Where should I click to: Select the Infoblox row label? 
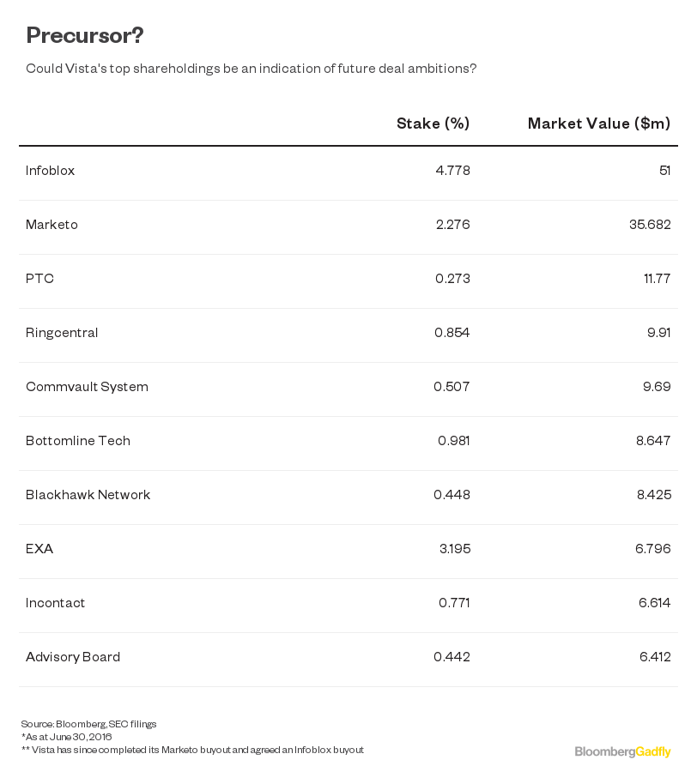pos(50,171)
